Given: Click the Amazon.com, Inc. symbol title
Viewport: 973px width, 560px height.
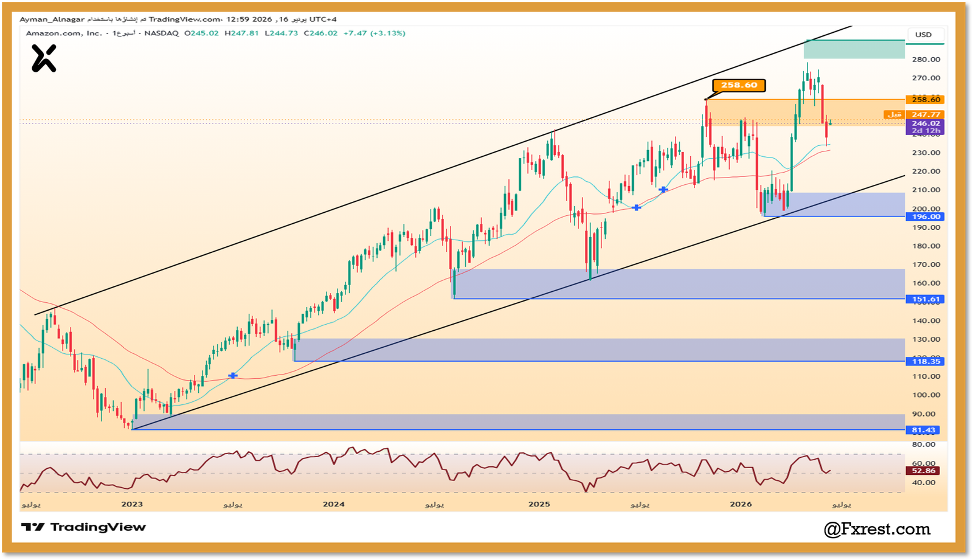Looking at the screenshot, I should (x=64, y=33).
